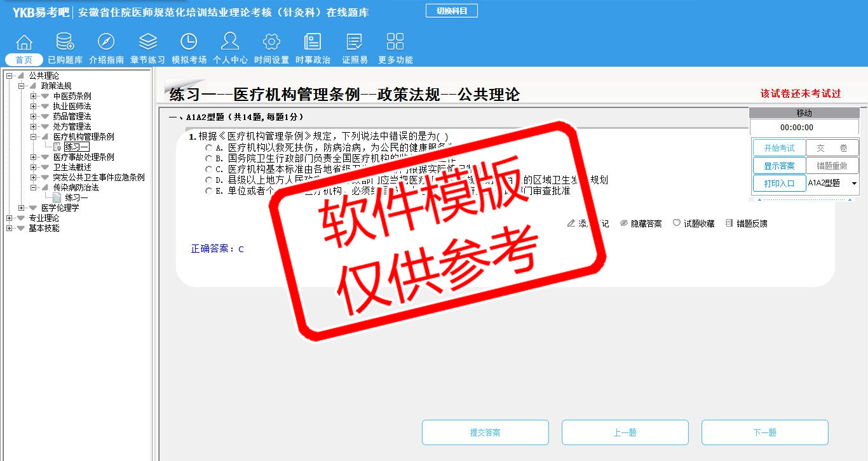Click the 切换科目 button
Image resolution: width=868 pixels, height=461 pixels.
[x=452, y=11]
